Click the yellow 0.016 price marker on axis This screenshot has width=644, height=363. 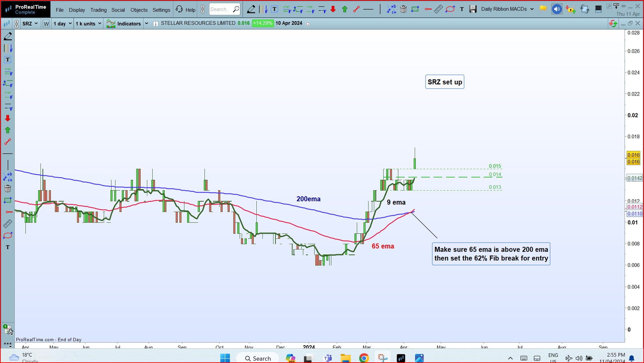pos(633,155)
